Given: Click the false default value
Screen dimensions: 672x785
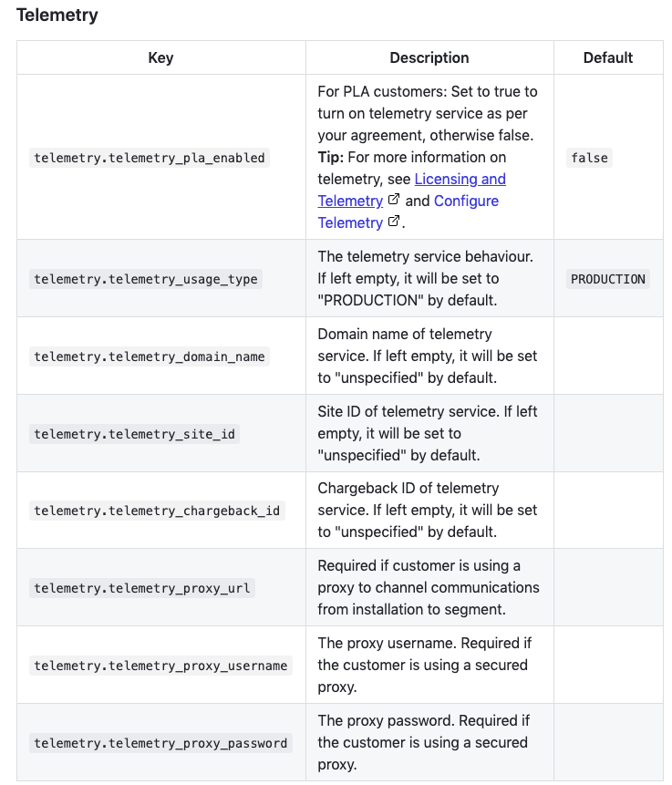Looking at the screenshot, I should click(589, 158).
